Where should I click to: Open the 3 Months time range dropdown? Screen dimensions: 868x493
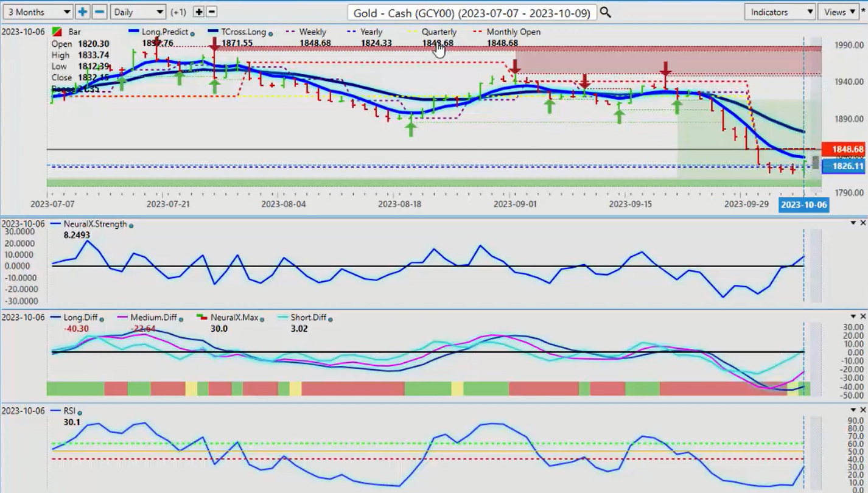[38, 12]
